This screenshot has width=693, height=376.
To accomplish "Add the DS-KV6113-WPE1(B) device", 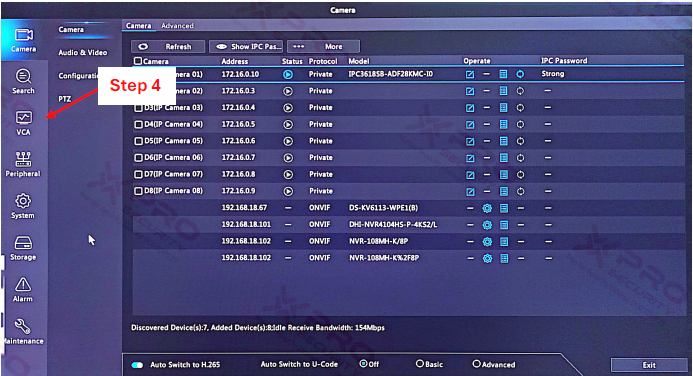I will 487,208.
